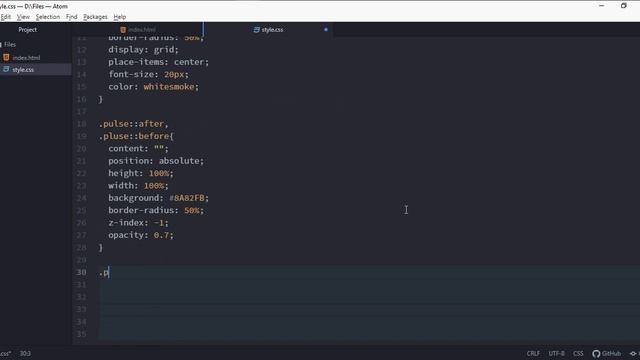Image resolution: width=640 pixels, height=360 pixels.
Task: Minimize the Atom window
Action: [602, 6]
